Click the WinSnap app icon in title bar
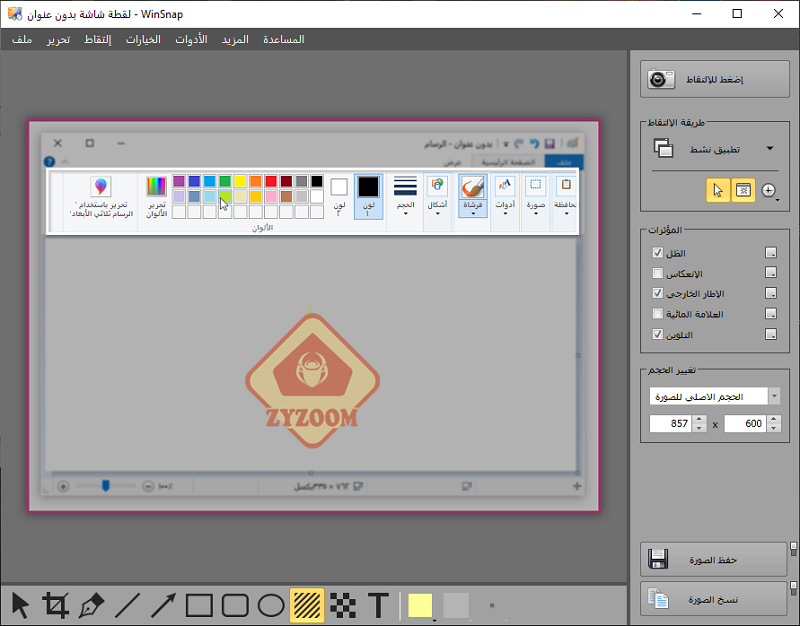The width and height of the screenshot is (800, 626). pos(15,14)
